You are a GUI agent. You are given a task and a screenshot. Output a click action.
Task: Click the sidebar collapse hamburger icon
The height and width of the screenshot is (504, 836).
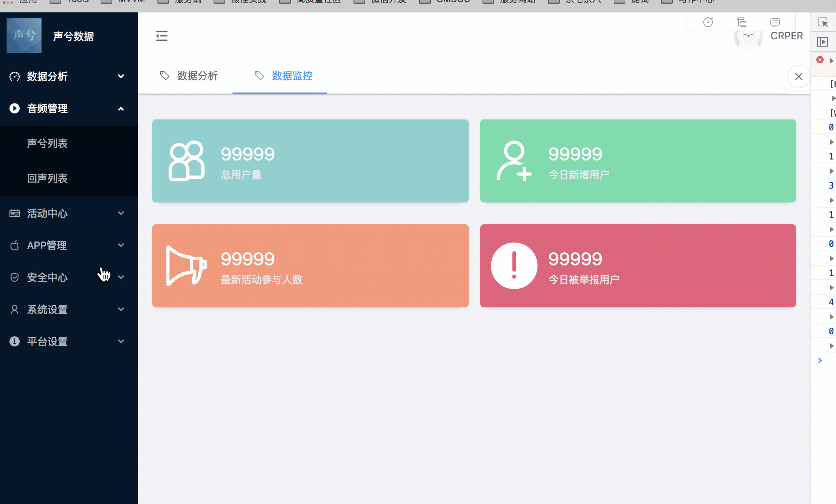pyautogui.click(x=162, y=36)
